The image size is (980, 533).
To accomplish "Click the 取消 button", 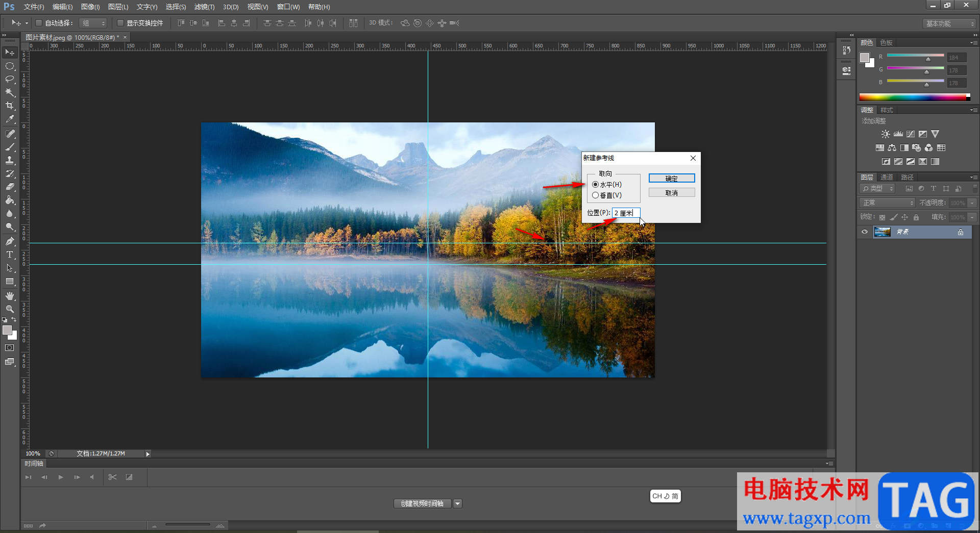I will (x=672, y=192).
